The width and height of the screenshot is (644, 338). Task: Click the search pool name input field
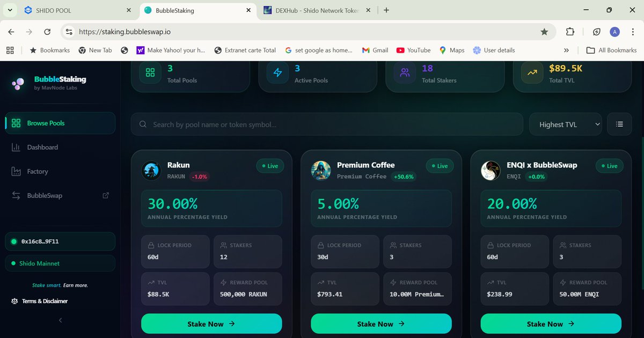(x=327, y=124)
